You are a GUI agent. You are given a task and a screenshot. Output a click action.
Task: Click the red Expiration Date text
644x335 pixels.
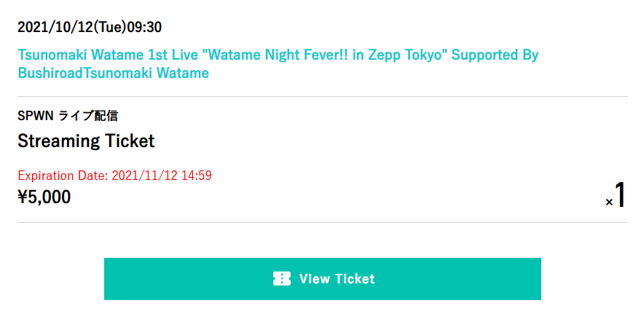114,176
